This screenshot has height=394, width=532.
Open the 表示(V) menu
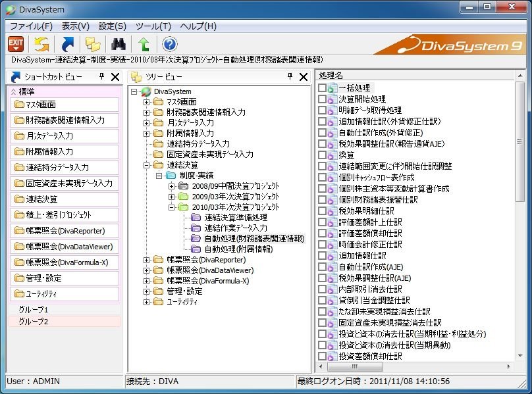[75, 26]
